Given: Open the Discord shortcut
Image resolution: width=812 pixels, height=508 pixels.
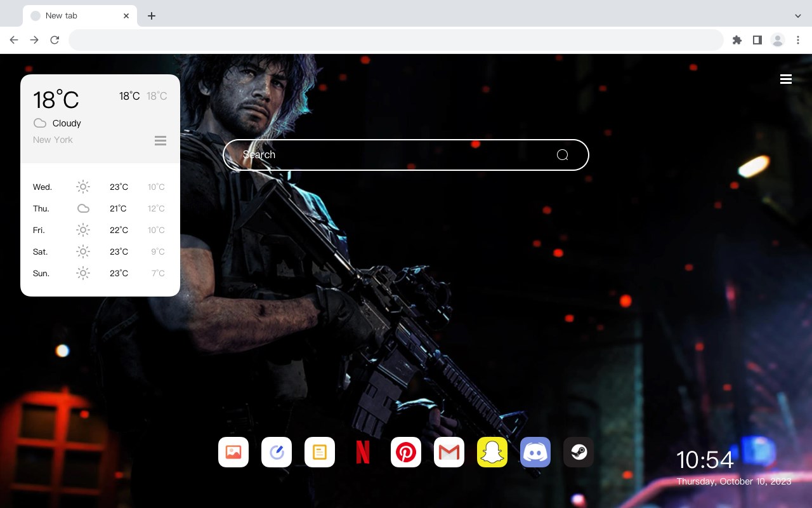Looking at the screenshot, I should click(535, 452).
